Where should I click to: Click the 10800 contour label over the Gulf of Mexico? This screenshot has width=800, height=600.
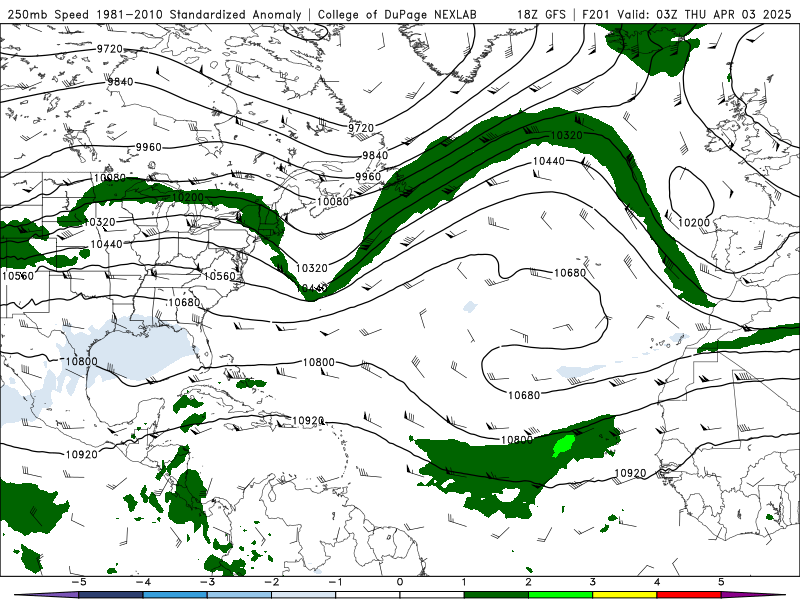pyautogui.click(x=82, y=361)
